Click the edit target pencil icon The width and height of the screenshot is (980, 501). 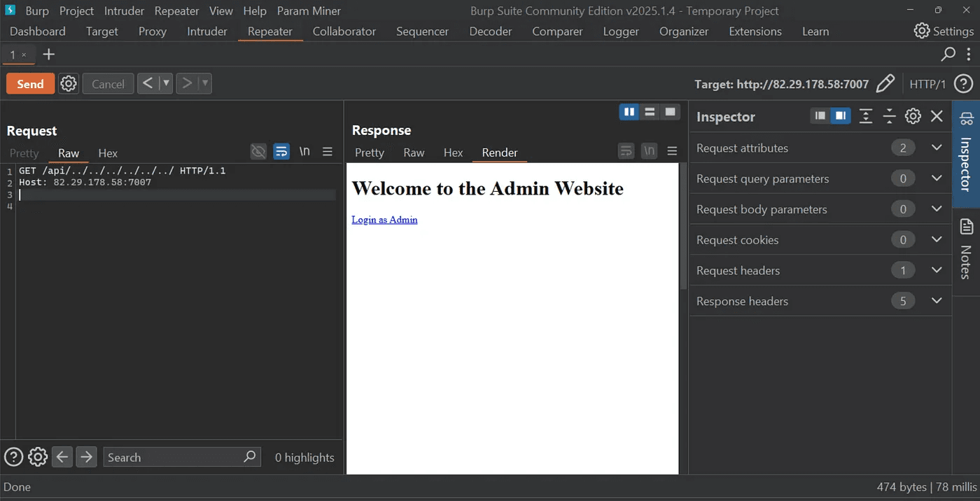point(885,84)
